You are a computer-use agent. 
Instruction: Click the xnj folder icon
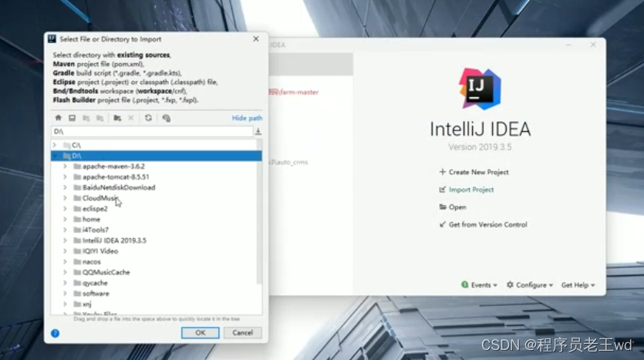click(77, 304)
